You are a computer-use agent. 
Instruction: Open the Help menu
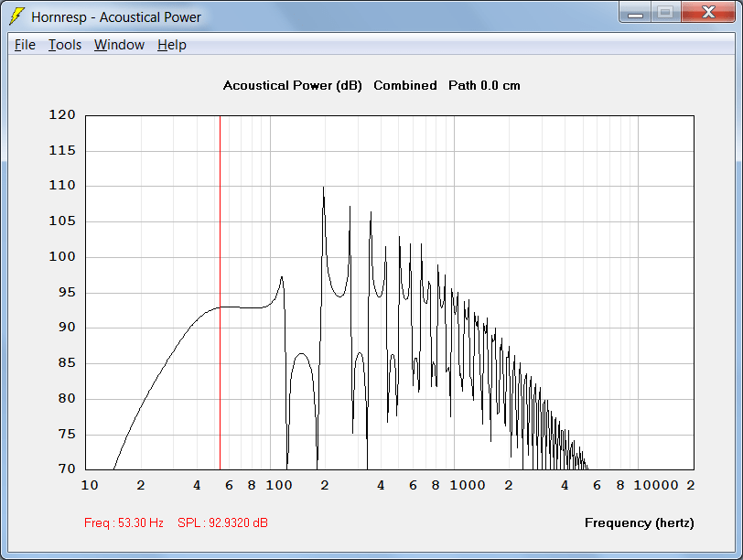tap(172, 45)
